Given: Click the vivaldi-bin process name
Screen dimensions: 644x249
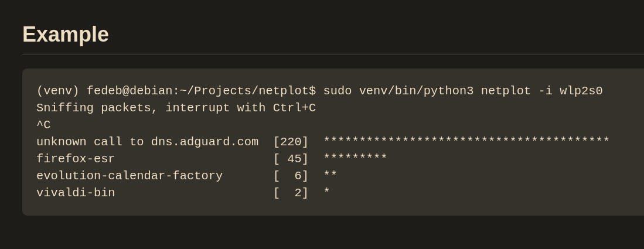Looking at the screenshot, I should coord(76,193).
